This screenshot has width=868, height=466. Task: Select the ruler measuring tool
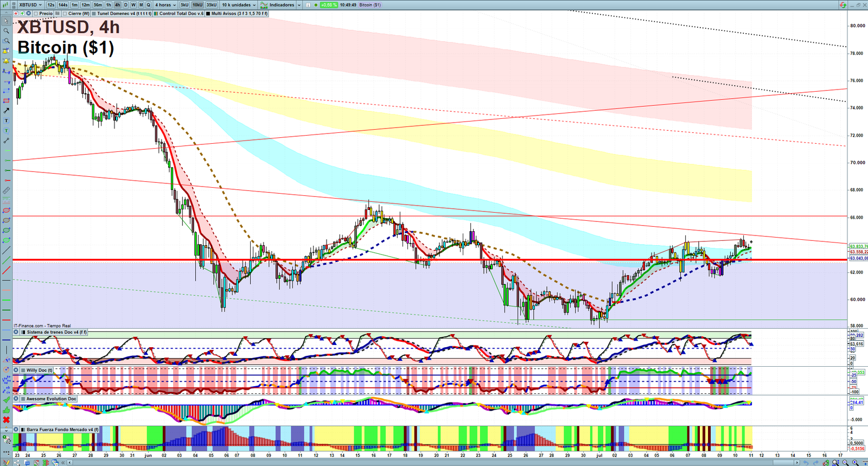7,190
